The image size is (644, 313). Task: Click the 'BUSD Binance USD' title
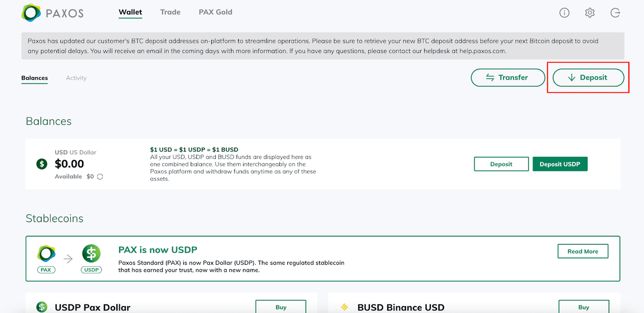tap(401, 307)
